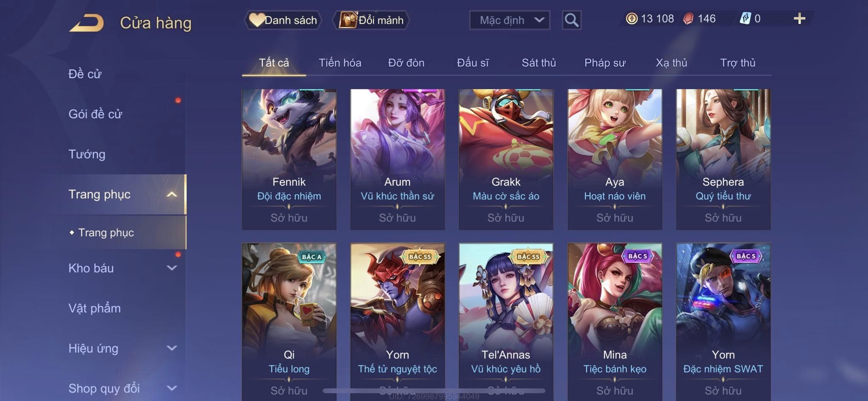868x401 pixels.
Task: Tap the gold coin currency icon
Action: coord(632,19)
